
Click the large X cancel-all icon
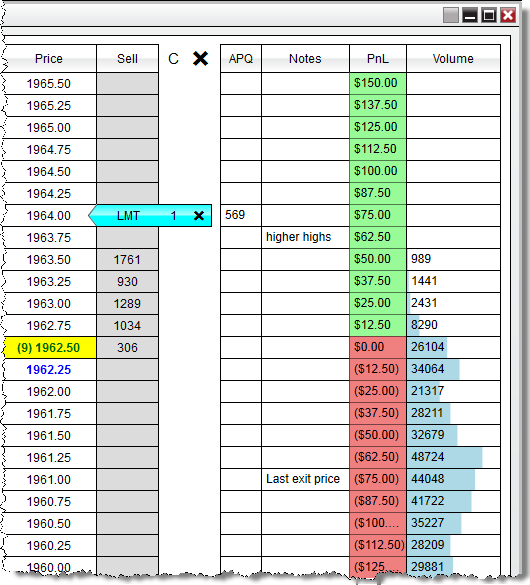pyautogui.click(x=200, y=59)
